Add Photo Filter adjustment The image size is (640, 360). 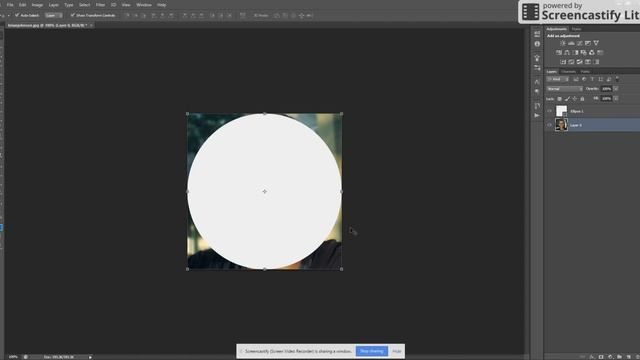584,52
